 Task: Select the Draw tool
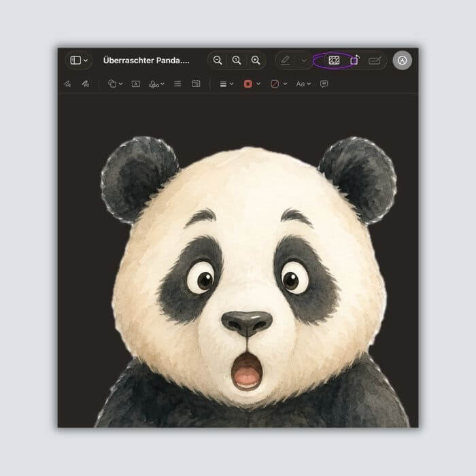[x=86, y=84]
